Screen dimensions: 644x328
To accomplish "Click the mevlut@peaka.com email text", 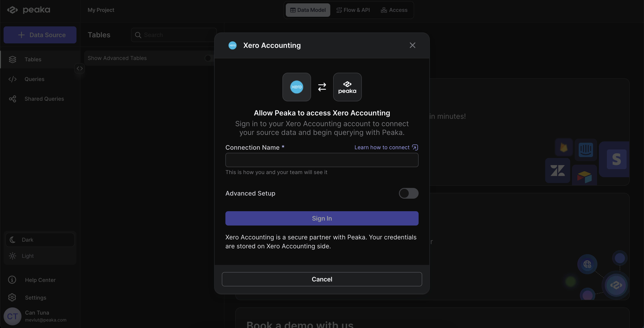I will [x=46, y=320].
